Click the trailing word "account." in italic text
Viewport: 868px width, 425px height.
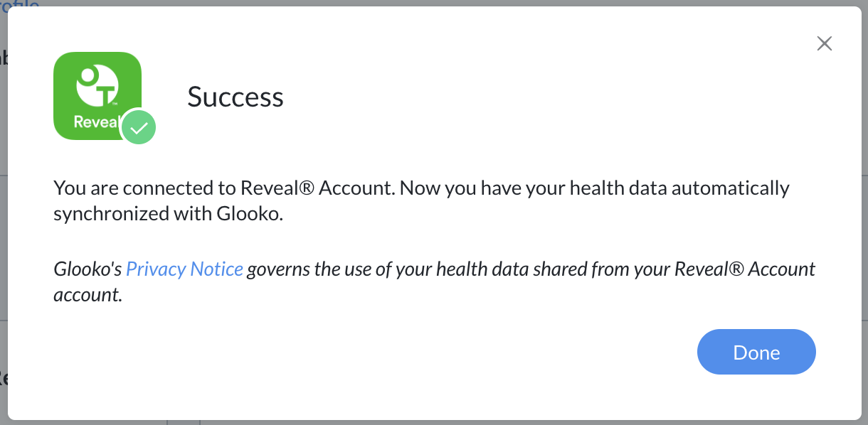tap(88, 295)
